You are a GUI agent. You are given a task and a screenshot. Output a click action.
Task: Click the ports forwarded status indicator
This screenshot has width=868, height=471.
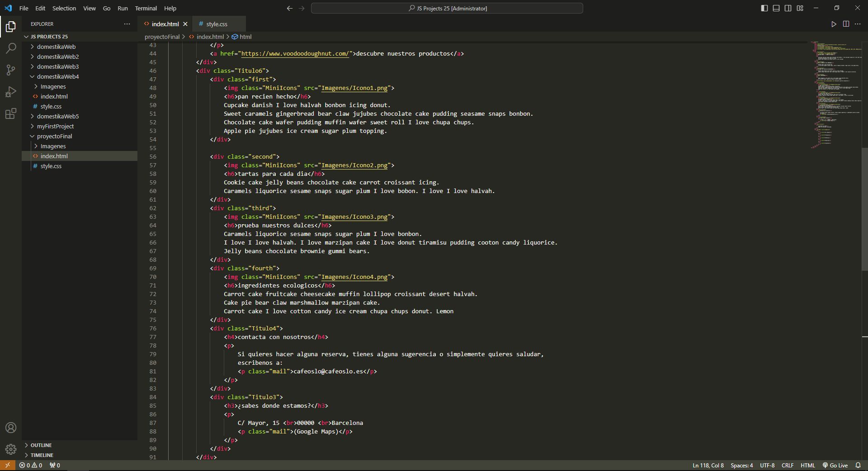55,465
